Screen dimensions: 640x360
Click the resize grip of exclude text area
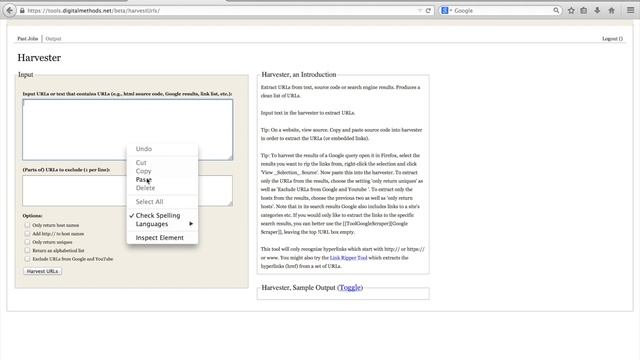click(x=230, y=204)
